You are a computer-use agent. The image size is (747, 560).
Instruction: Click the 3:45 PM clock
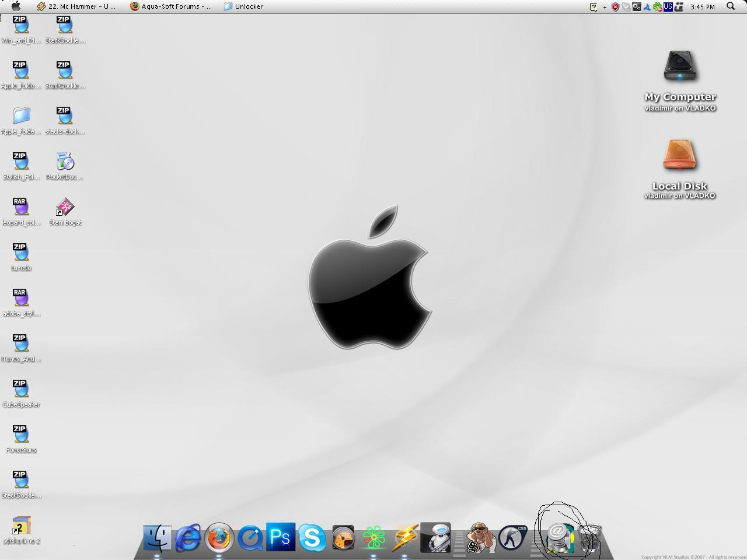pyautogui.click(x=702, y=7)
